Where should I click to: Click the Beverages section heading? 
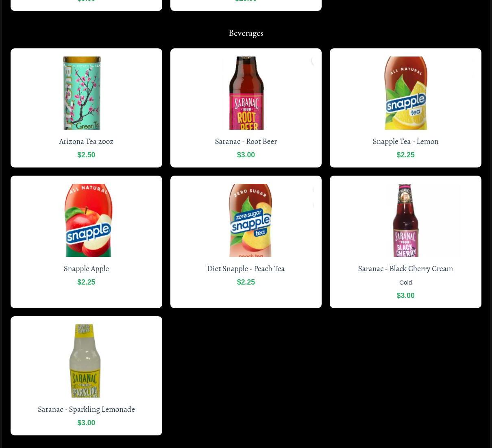click(x=246, y=33)
